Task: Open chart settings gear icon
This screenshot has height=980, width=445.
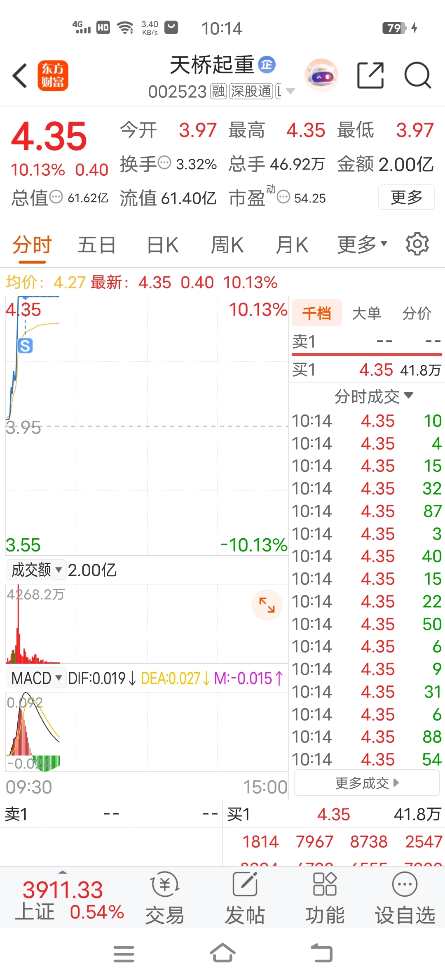Action: point(417,244)
